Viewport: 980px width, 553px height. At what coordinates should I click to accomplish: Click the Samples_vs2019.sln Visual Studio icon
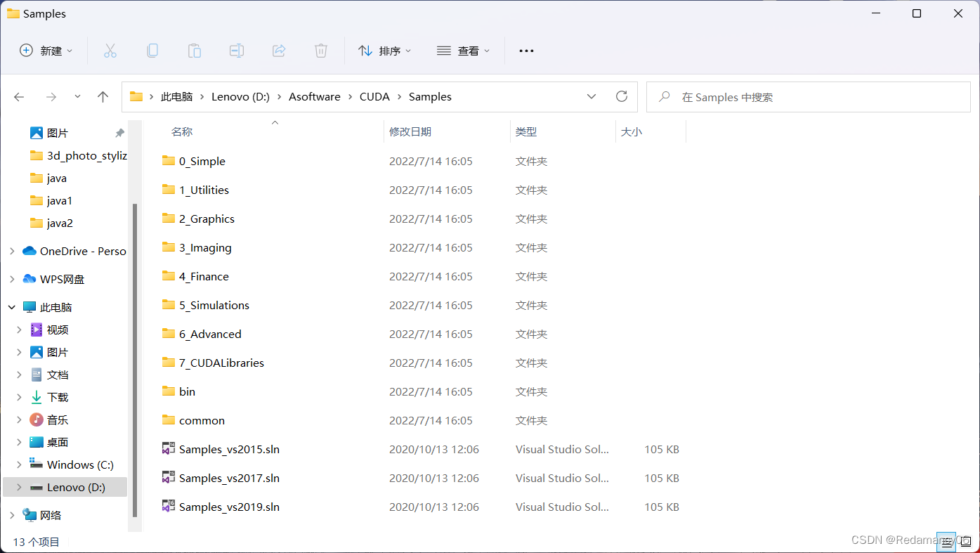[169, 507]
